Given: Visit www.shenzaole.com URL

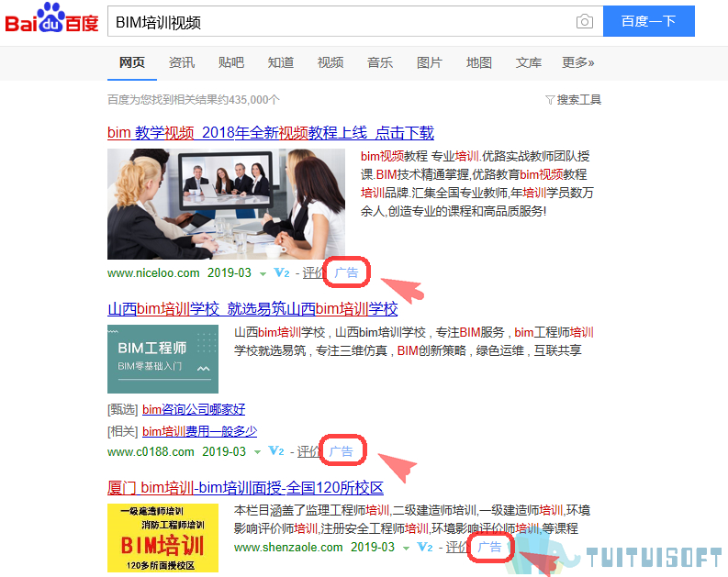Looking at the screenshot, I should tap(288, 548).
